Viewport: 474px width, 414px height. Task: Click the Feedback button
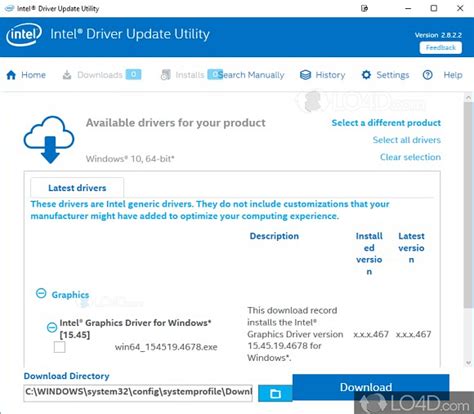[441, 48]
